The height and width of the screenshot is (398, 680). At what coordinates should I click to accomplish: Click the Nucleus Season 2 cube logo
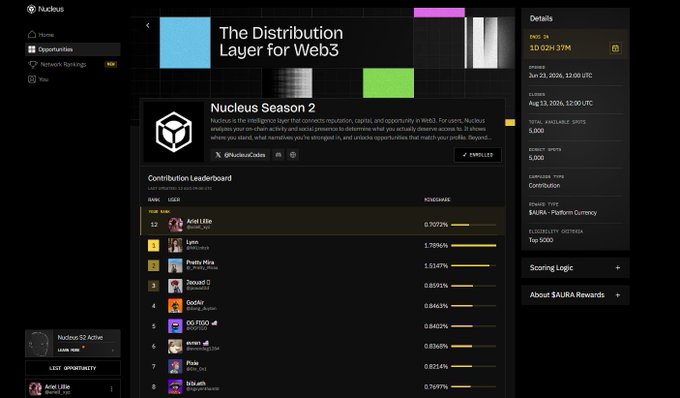174,132
